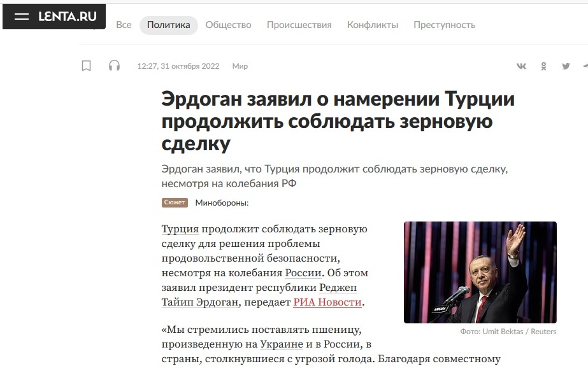Open the Мир rubric link
Viewport: 588px width, 366px height.
[x=240, y=66]
